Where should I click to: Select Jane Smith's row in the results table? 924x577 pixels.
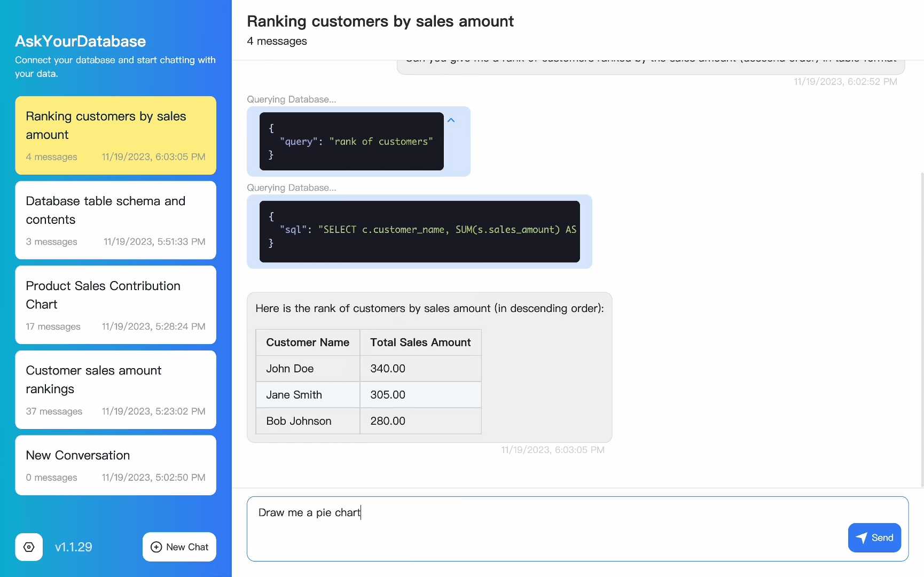point(369,394)
